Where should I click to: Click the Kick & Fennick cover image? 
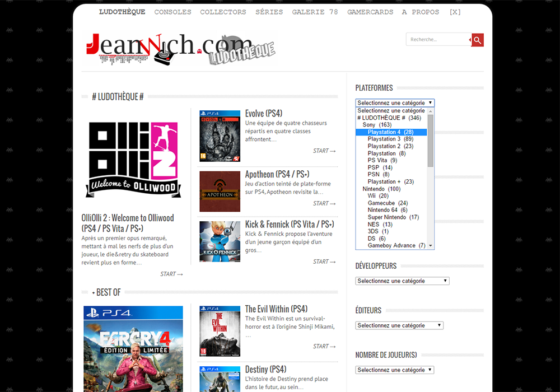point(220,241)
